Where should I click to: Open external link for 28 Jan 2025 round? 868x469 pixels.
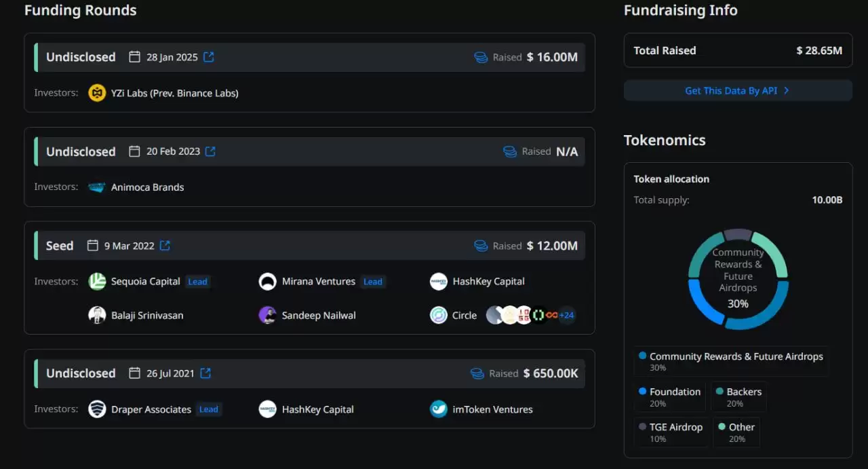click(209, 57)
